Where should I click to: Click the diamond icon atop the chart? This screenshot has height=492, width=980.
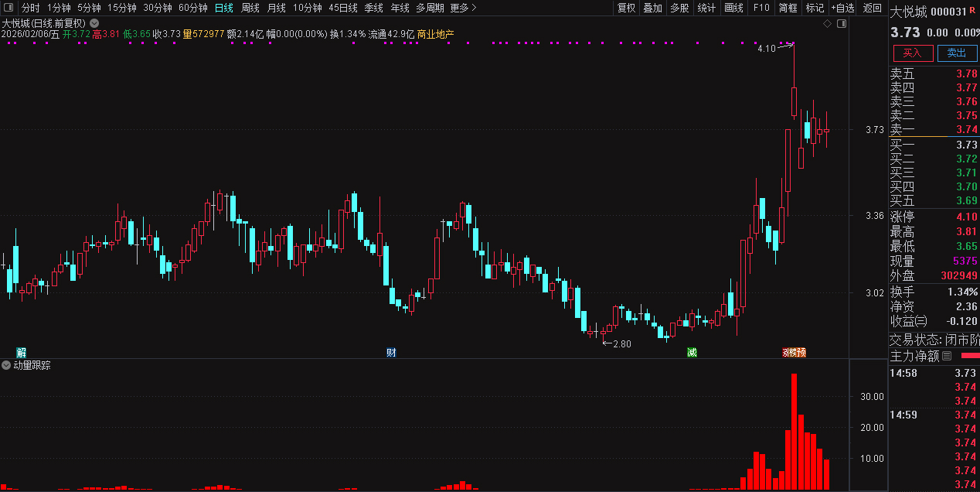click(x=827, y=24)
